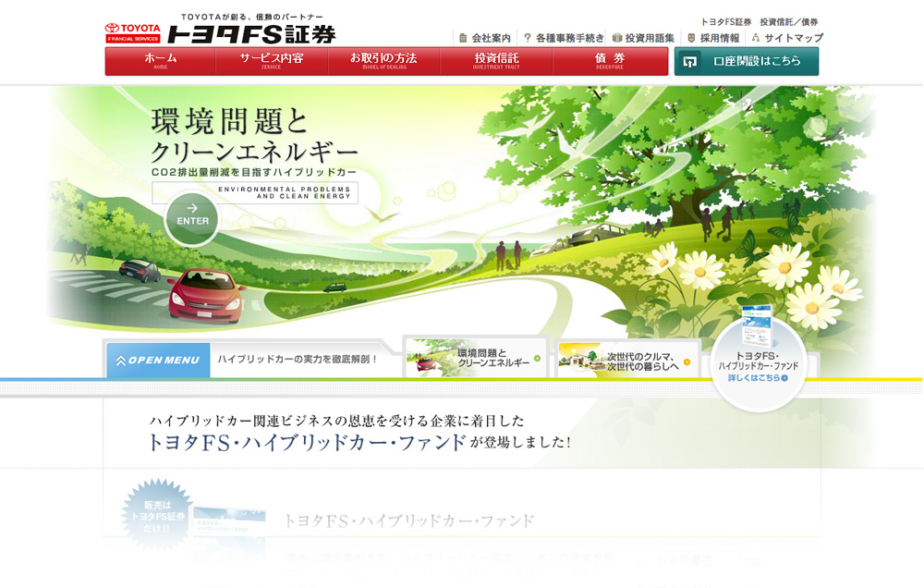The width and height of the screenshot is (924, 588).
Task: Click the sitemap tree icon
Action: pyautogui.click(x=756, y=38)
